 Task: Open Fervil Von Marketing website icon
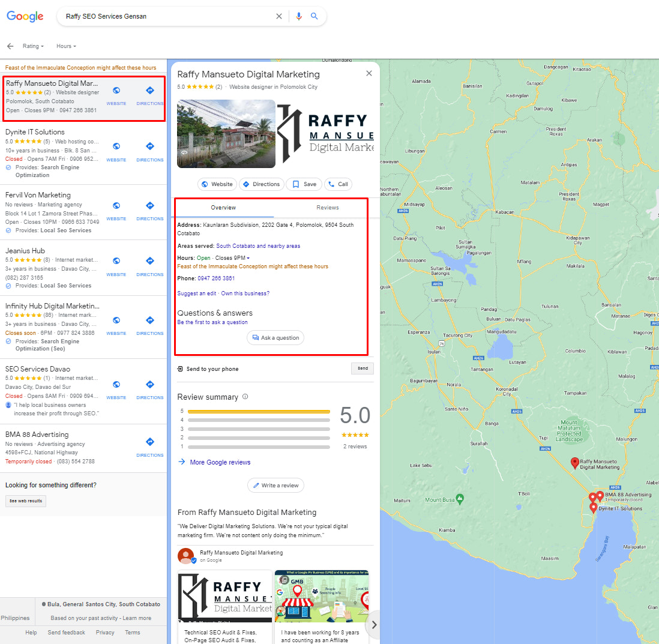(x=116, y=205)
